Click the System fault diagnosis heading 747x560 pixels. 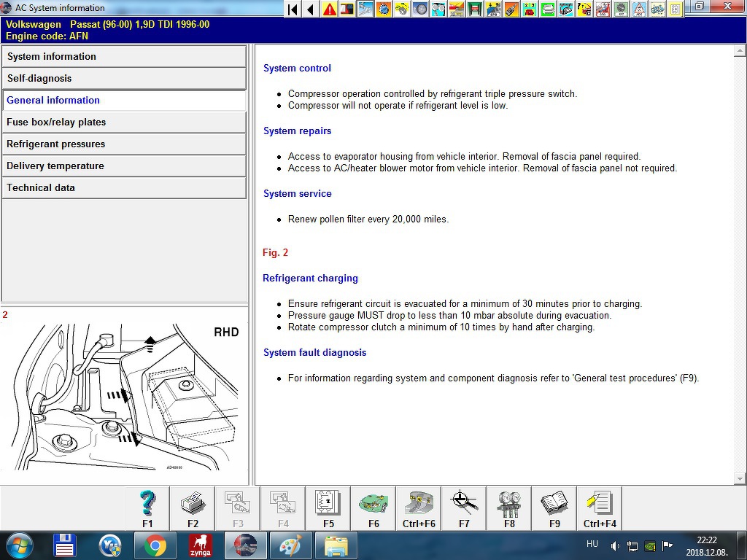(315, 353)
